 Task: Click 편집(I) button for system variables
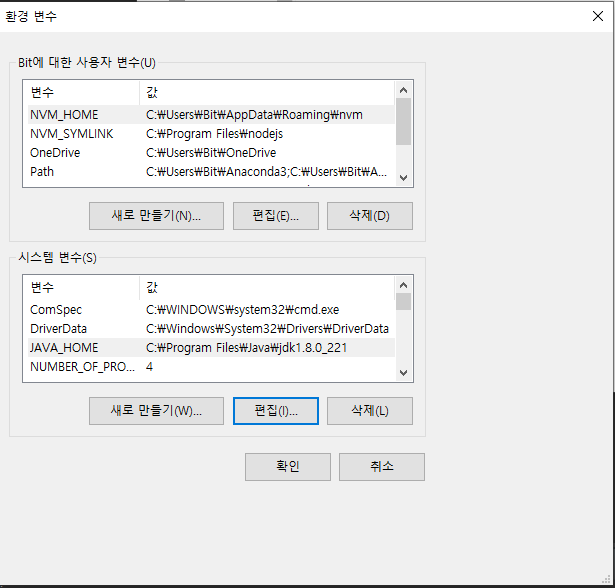point(275,411)
